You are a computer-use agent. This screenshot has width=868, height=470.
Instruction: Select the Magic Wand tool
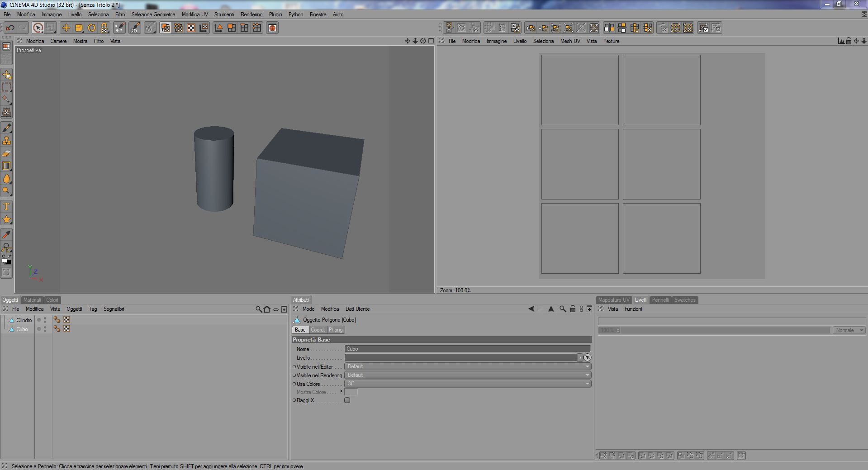point(7,100)
